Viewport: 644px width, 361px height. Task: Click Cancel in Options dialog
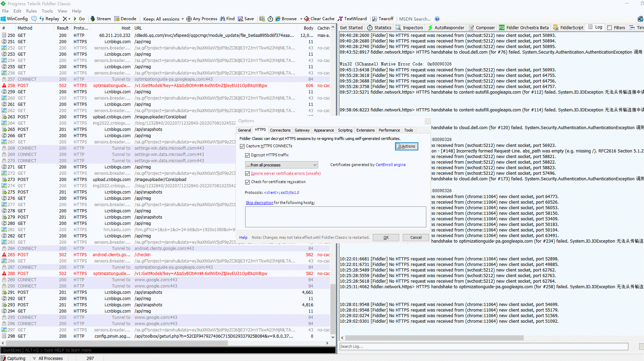[416, 237]
